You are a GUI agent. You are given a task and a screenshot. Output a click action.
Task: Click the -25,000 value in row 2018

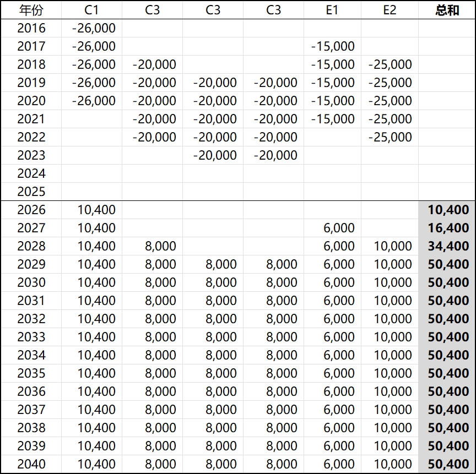[x=390, y=64]
